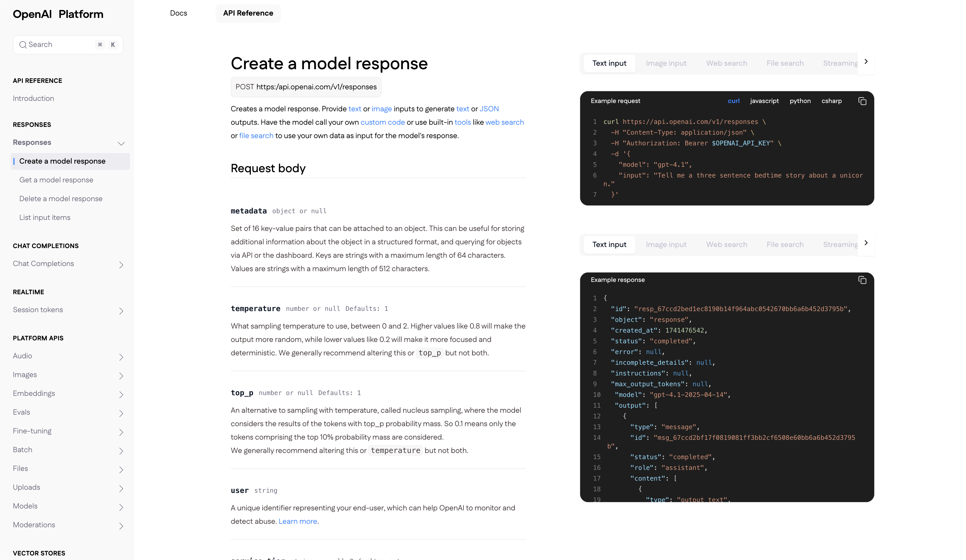
Task: Click the top_p parameter heading
Action: [x=242, y=393]
